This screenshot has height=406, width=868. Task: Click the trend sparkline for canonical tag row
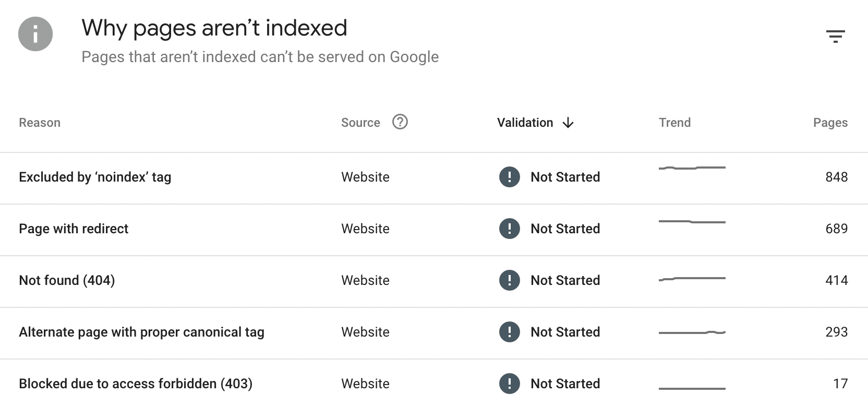tap(692, 332)
